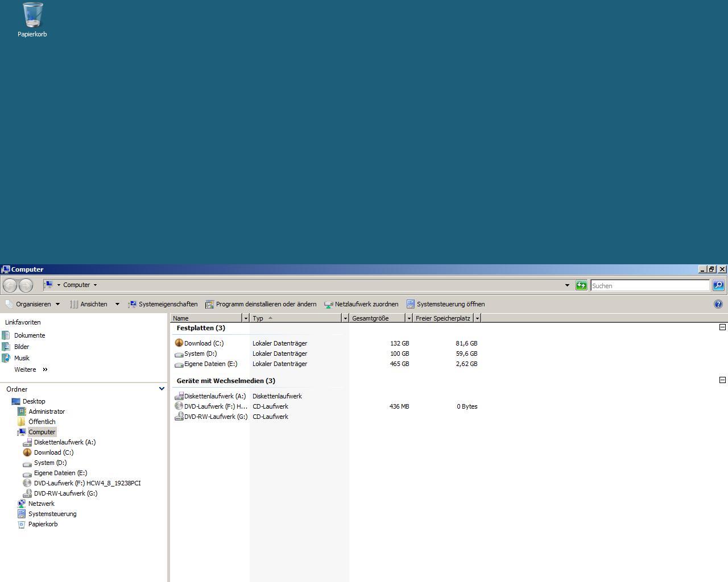Select Download (C:) drive in file list
This screenshot has height=582, width=728.
click(204, 343)
